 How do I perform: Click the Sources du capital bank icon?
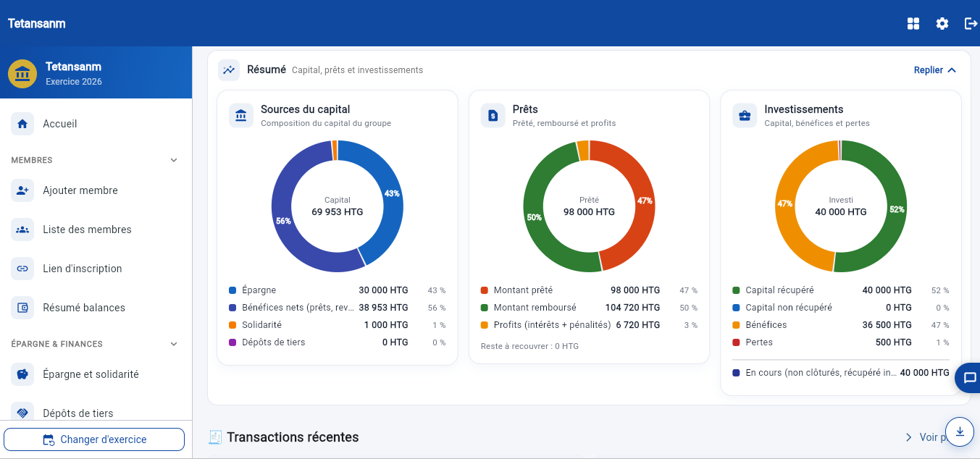241,115
